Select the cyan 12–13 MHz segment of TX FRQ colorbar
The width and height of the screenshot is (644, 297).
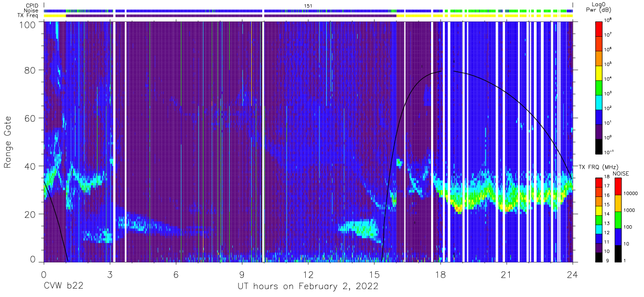(599, 228)
